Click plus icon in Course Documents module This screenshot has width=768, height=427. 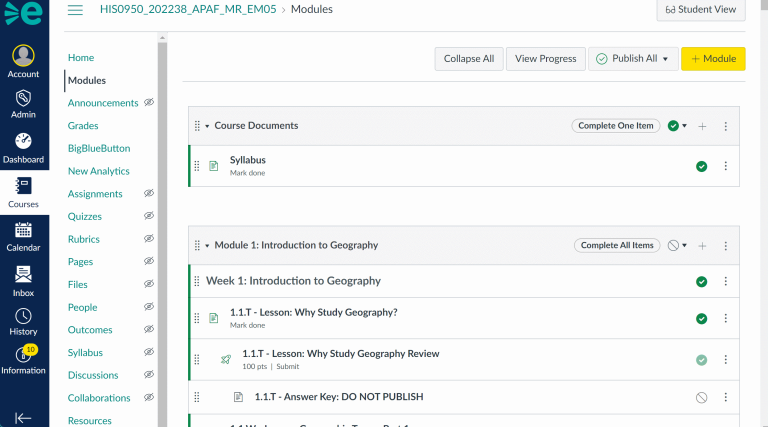(x=702, y=126)
